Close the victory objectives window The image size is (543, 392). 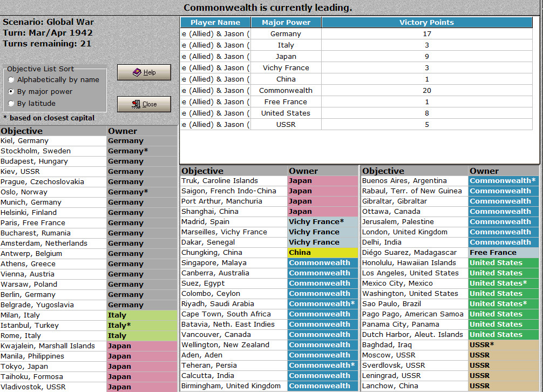[144, 104]
